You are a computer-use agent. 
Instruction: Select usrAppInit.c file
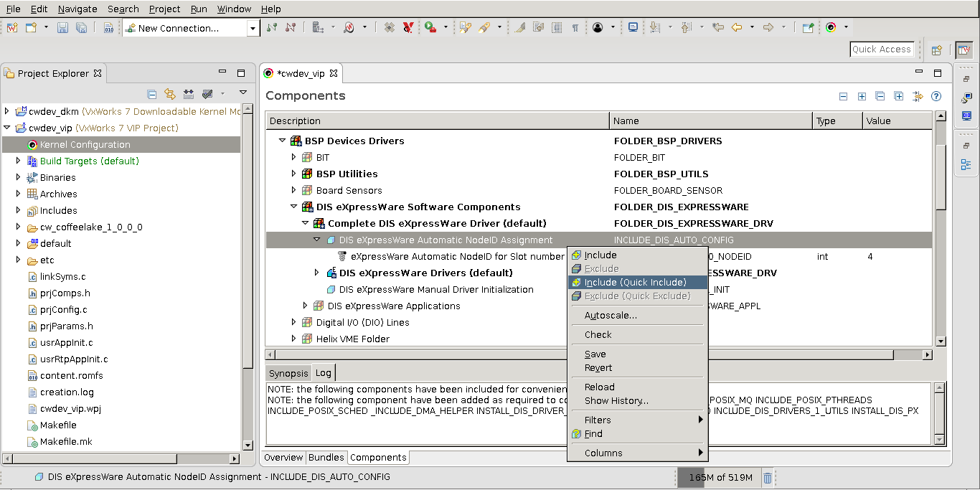[x=66, y=342]
